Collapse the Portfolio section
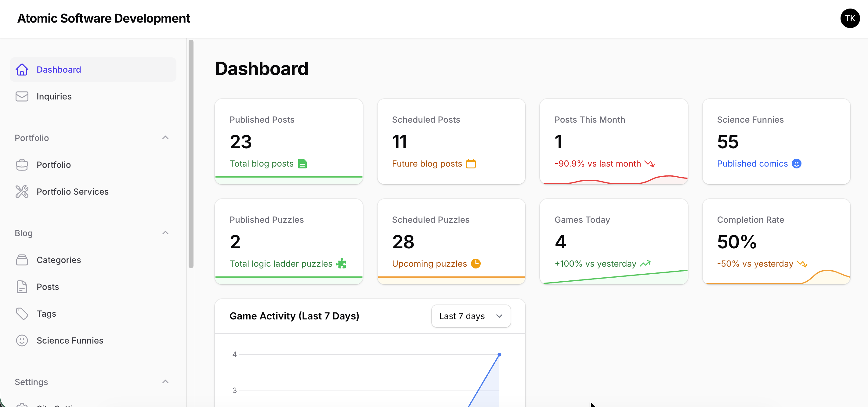 [165, 138]
